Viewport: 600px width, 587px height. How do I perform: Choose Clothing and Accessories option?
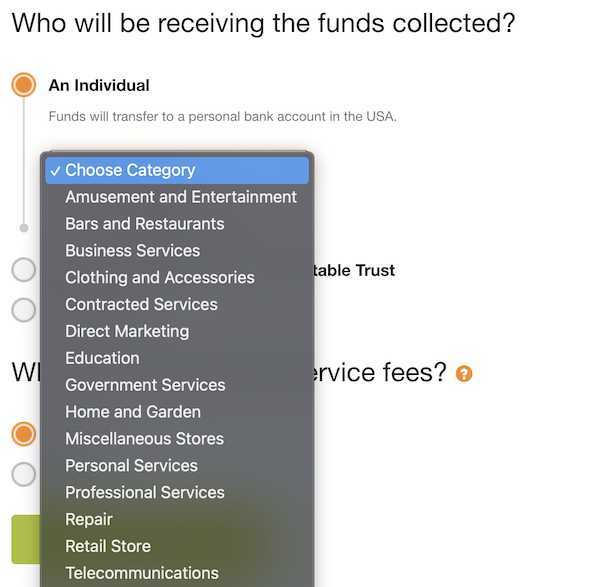coord(177,277)
